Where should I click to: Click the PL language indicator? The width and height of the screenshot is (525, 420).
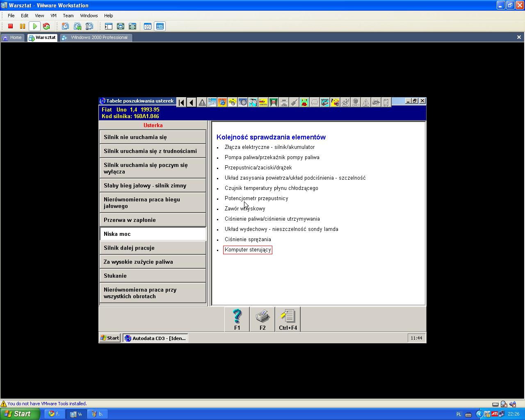tap(459, 414)
